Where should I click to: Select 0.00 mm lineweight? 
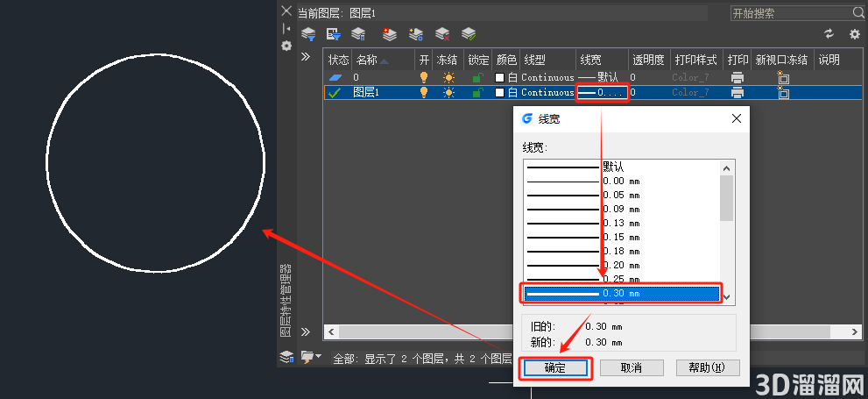pyautogui.click(x=622, y=181)
